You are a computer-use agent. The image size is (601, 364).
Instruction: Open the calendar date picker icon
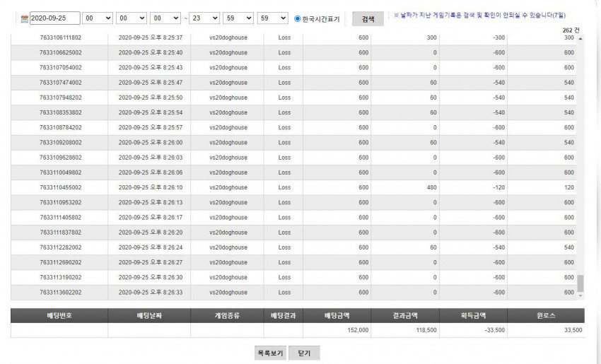25,18
